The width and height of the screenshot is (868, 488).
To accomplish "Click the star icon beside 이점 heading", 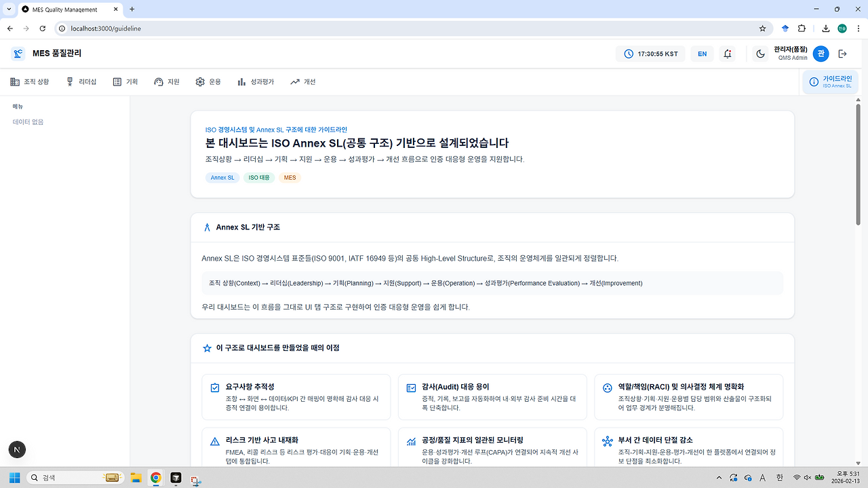I will point(208,348).
